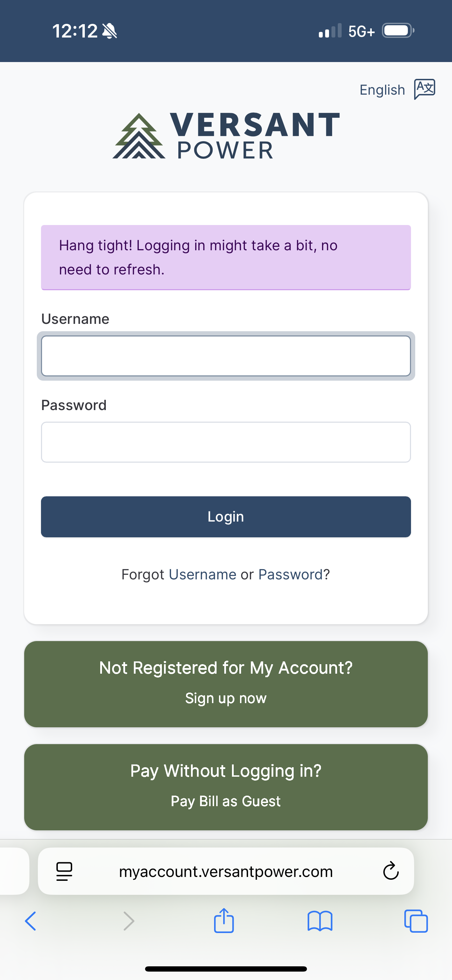The width and height of the screenshot is (452, 980).
Task: Tap the clock in status bar
Action: (x=75, y=31)
